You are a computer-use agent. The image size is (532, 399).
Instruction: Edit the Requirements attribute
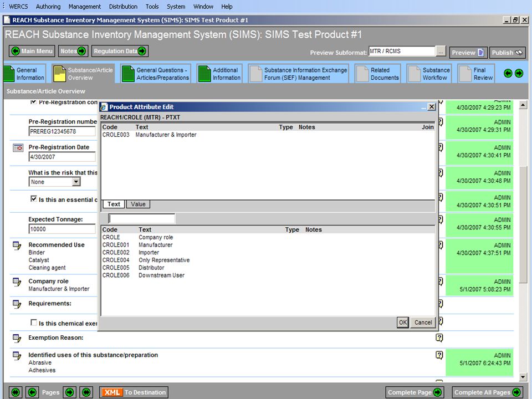coord(17,304)
